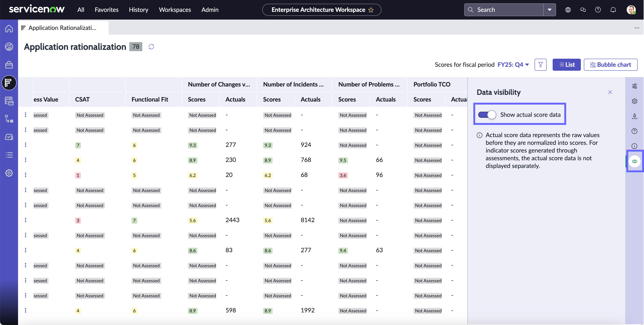The height and width of the screenshot is (325, 644).
Task: Open the chat conversations icon in header
Action: click(x=583, y=10)
